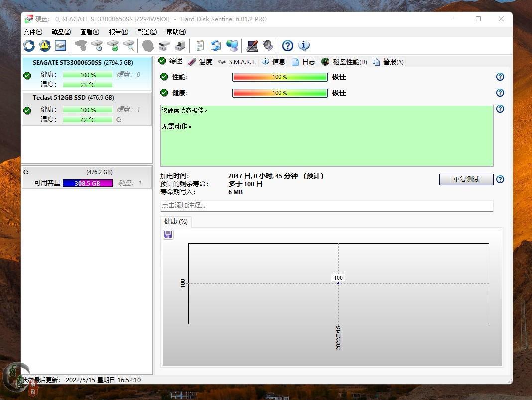Click the help icon beside 重复测试 button
This screenshot has width=532, height=400.
coord(500,180)
